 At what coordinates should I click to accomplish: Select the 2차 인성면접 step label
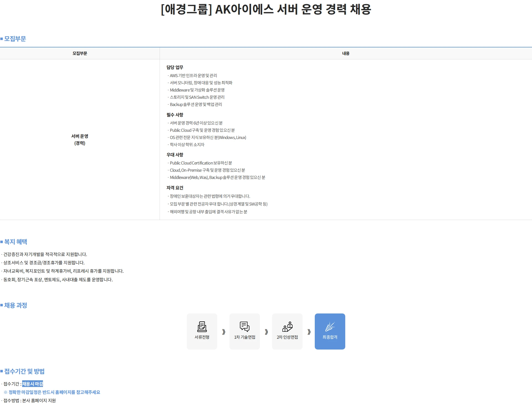click(x=287, y=337)
